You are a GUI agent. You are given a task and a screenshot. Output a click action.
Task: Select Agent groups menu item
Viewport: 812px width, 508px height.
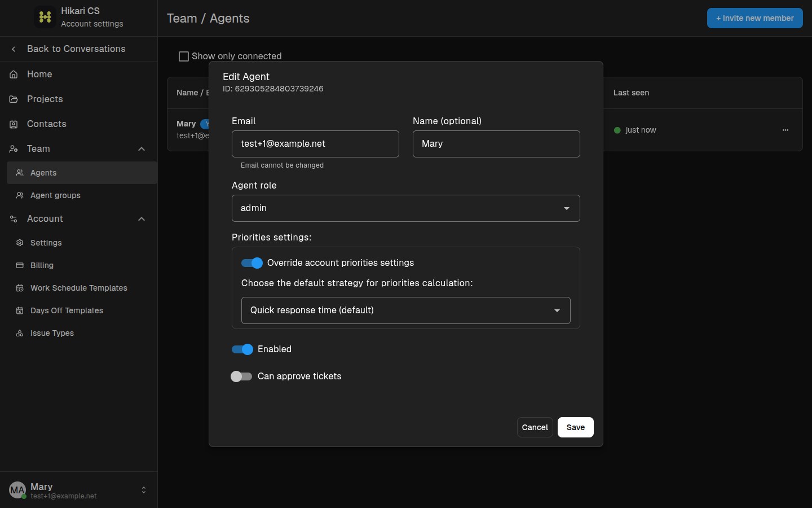coord(82,195)
